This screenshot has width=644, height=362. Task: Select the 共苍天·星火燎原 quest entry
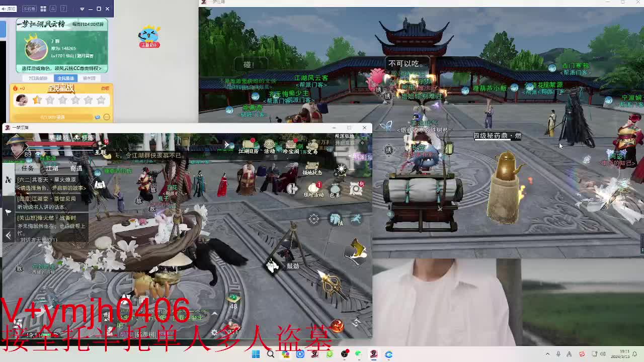tap(52, 183)
